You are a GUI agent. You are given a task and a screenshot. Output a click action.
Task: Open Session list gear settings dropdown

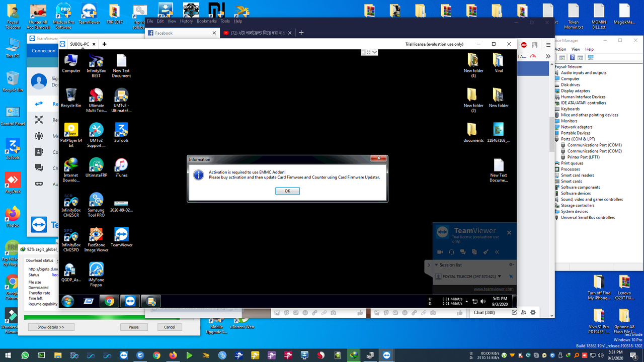pyautogui.click(x=511, y=265)
